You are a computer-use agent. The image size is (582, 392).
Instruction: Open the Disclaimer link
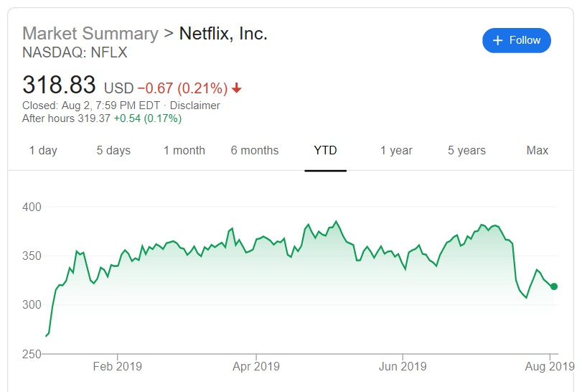(195, 106)
